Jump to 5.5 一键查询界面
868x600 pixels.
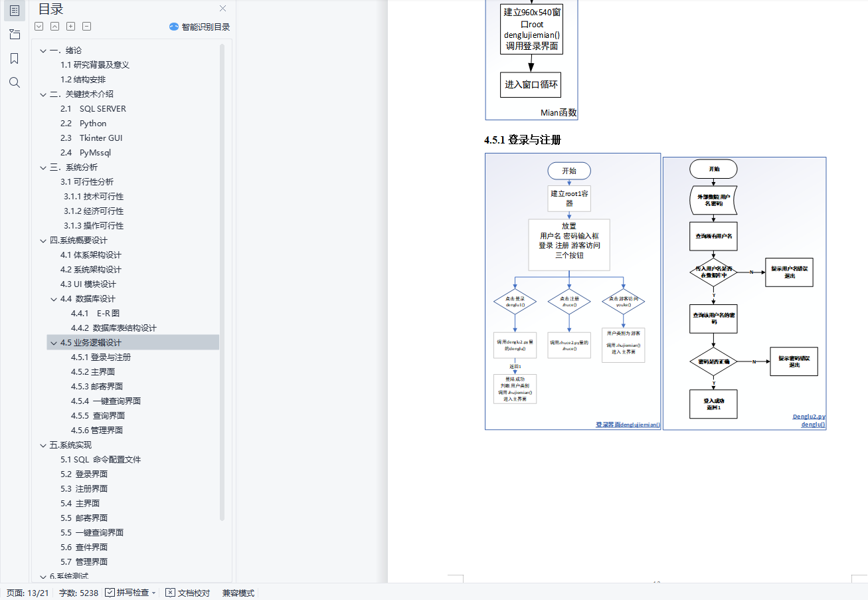tap(92, 533)
